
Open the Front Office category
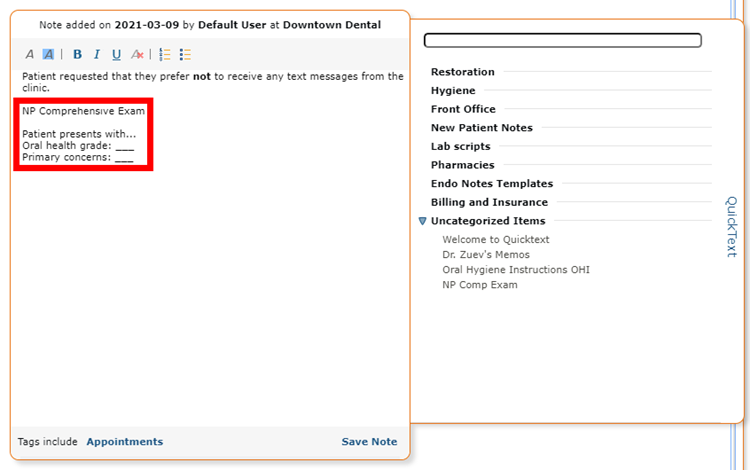coord(463,109)
